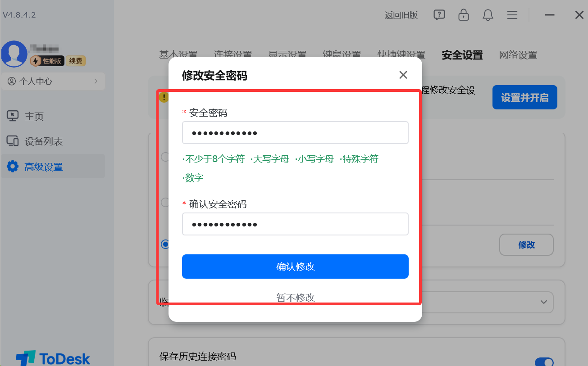
Task: Open the hamburger menu icon
Action: point(512,15)
